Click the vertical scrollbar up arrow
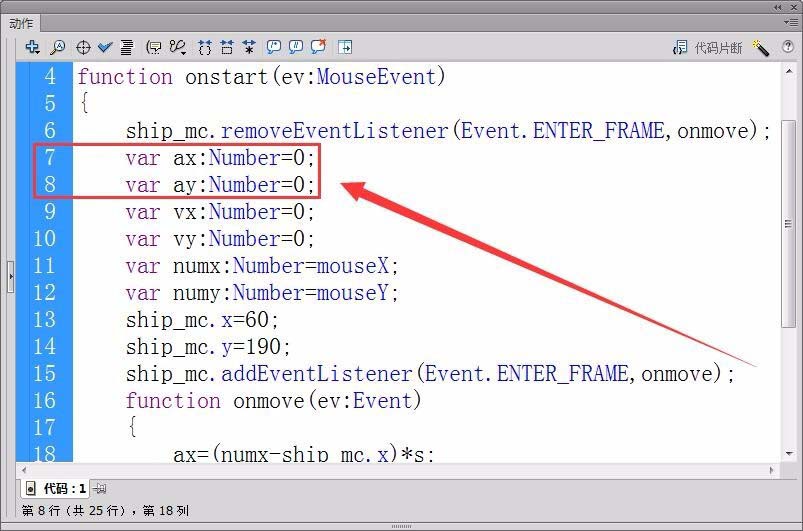 click(789, 72)
